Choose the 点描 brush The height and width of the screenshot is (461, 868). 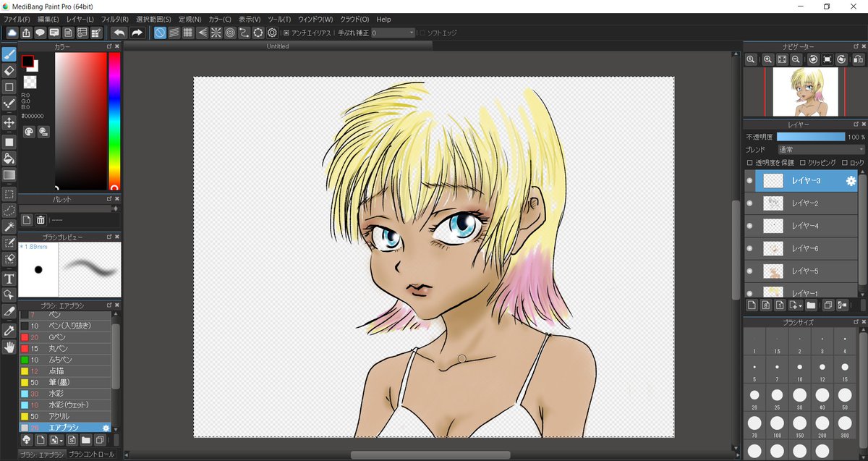[x=65, y=371]
